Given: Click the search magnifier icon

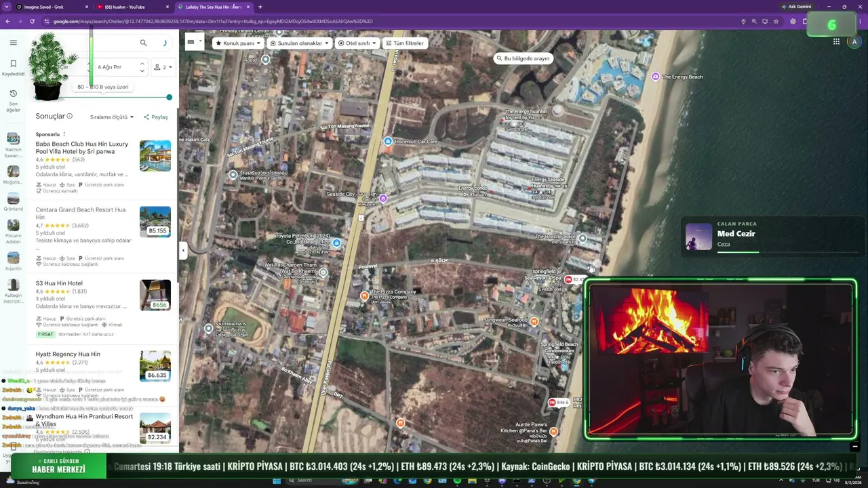Looking at the screenshot, I should [x=143, y=43].
